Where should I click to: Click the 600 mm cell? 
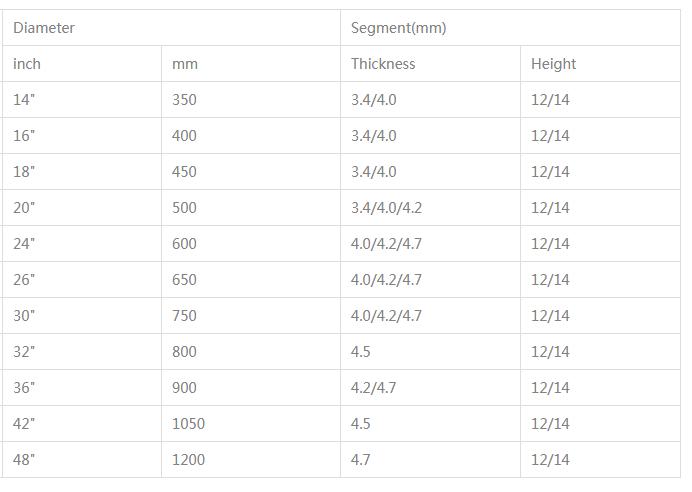pos(185,244)
